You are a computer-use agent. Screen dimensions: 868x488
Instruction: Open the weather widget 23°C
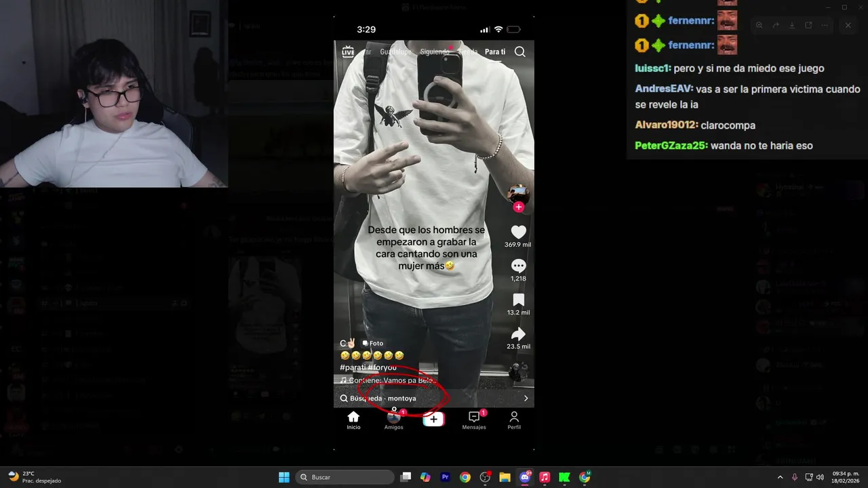pyautogui.click(x=35, y=477)
